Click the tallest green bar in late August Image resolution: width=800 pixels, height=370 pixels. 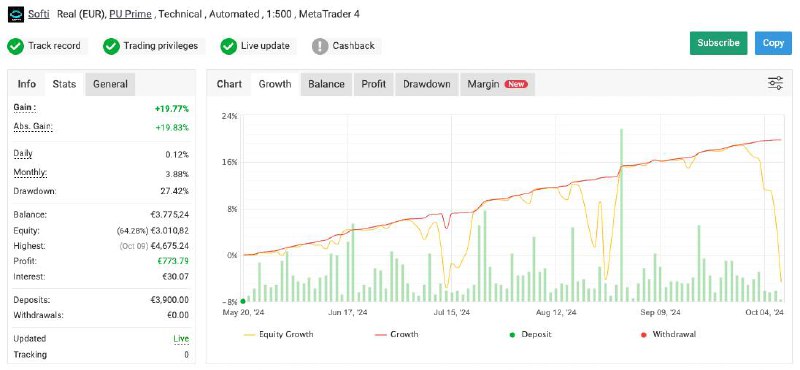tap(621, 215)
